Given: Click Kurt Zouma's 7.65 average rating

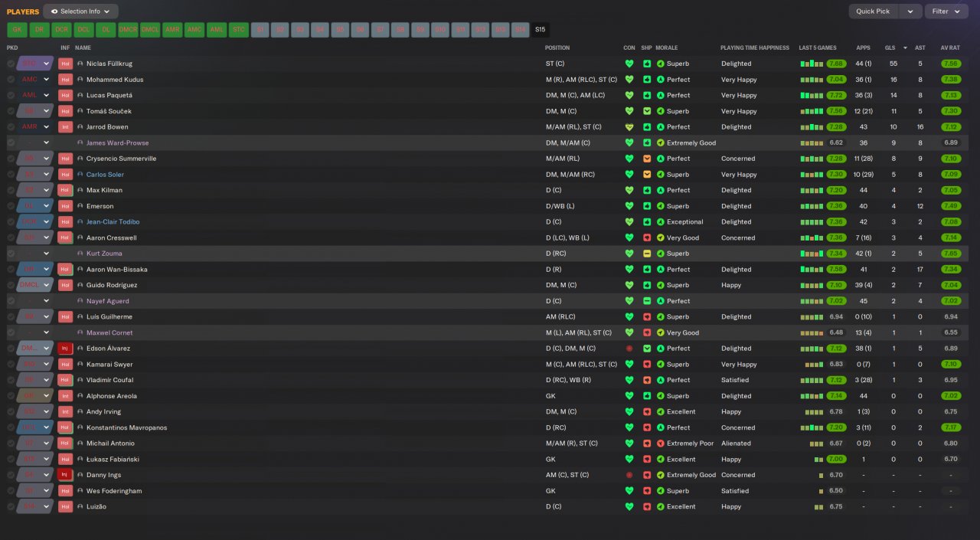Looking at the screenshot, I should (x=951, y=254).
